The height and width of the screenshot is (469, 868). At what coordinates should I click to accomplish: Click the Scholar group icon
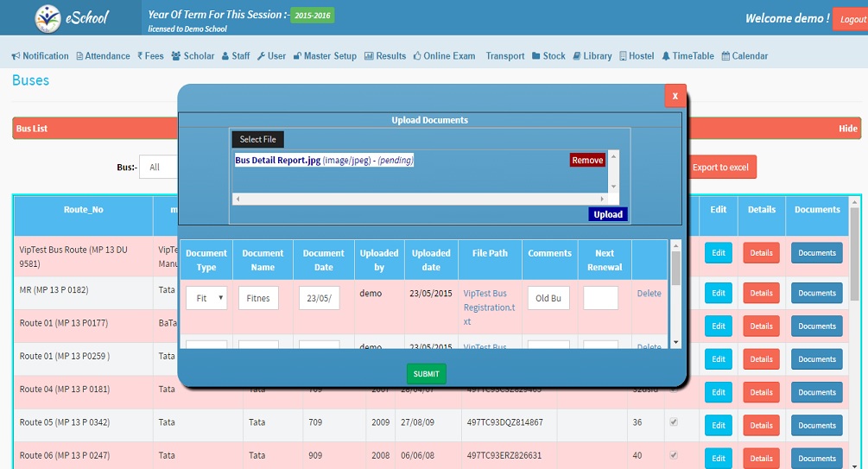click(x=176, y=56)
